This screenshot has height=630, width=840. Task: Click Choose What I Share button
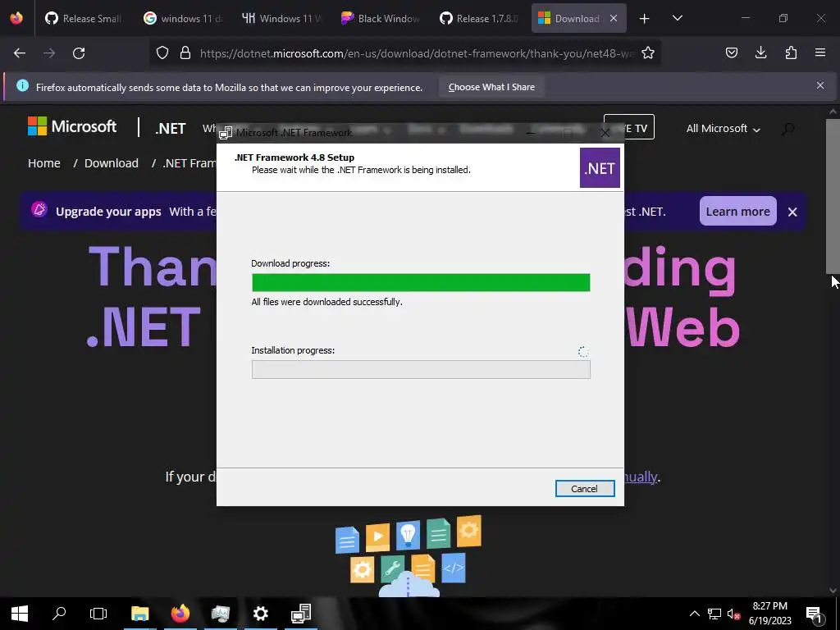491,87
